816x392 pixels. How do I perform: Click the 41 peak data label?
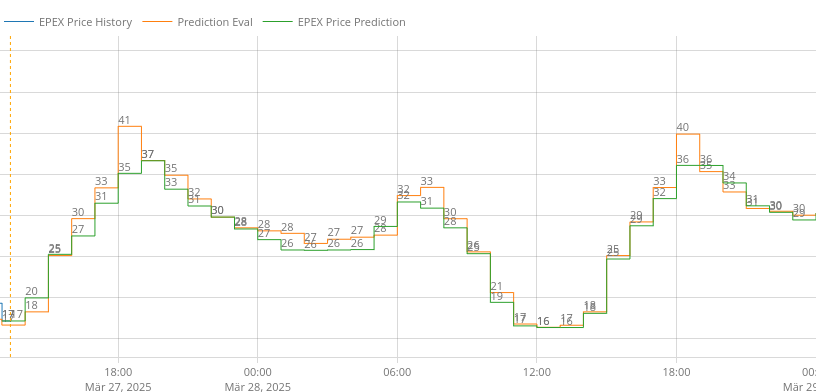(124, 120)
